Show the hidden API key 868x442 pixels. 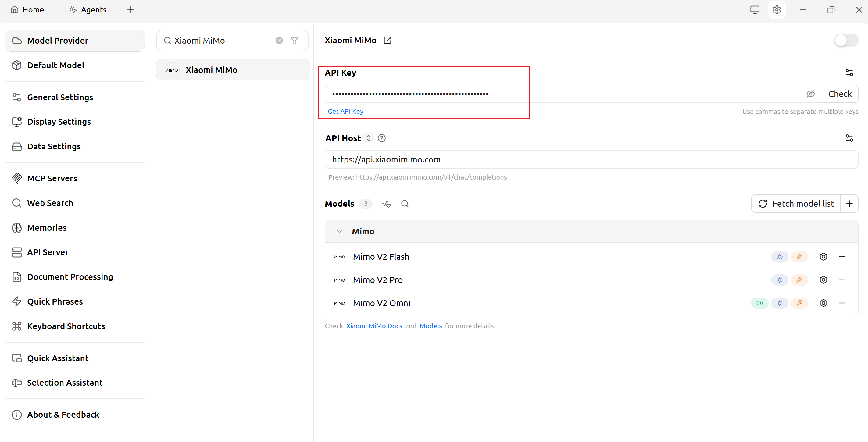(x=810, y=94)
